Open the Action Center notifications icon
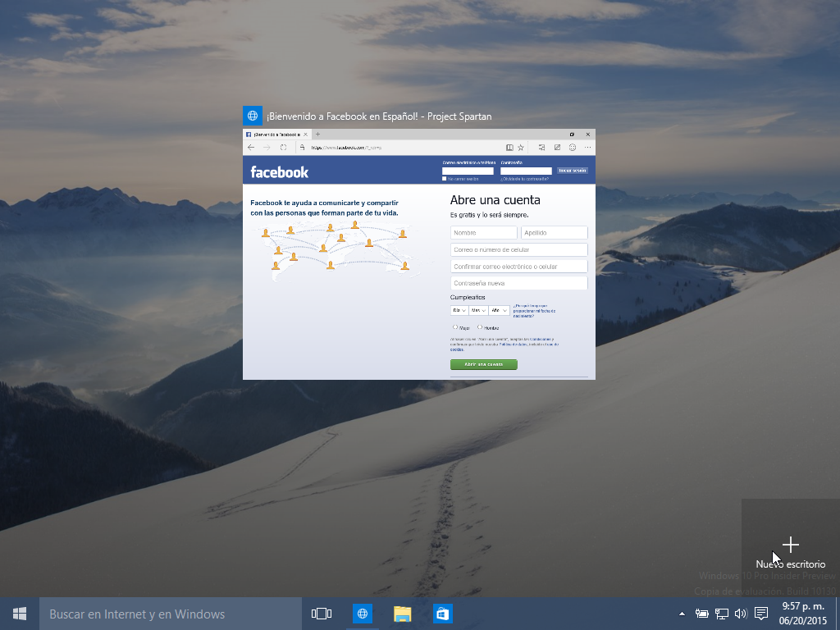The image size is (840, 630). 761,614
